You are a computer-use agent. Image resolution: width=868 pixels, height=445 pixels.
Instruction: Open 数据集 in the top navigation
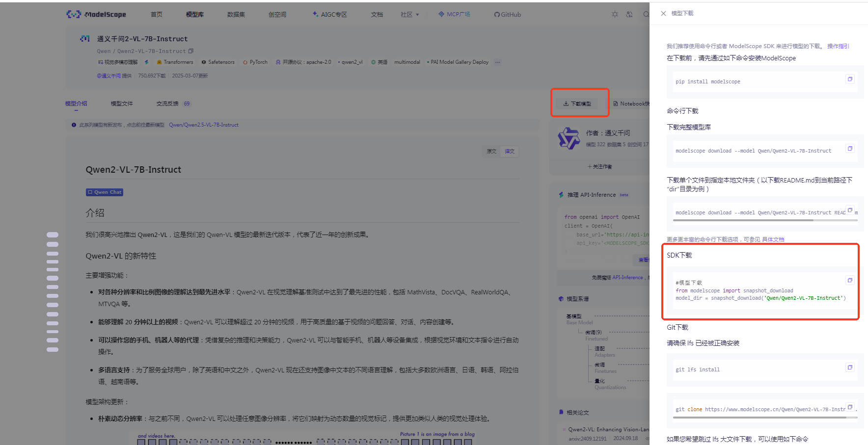tap(236, 15)
